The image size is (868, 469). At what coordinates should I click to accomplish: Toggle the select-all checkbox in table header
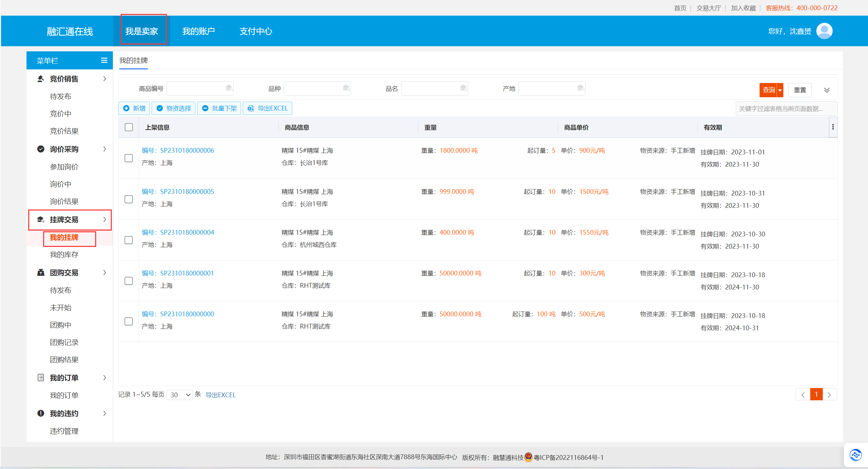click(129, 127)
